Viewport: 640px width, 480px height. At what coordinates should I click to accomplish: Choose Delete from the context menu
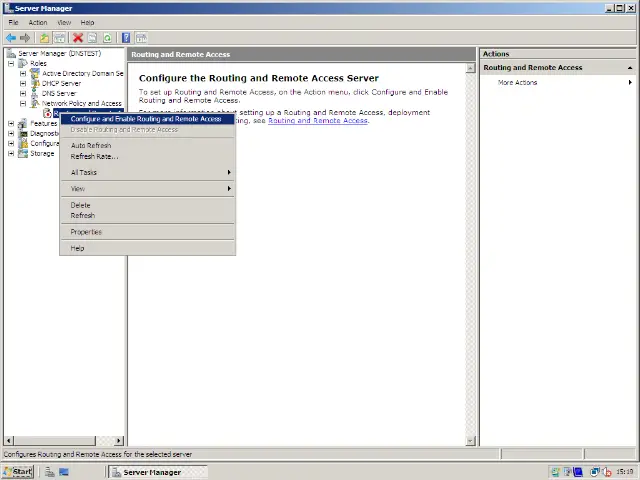click(x=147, y=205)
